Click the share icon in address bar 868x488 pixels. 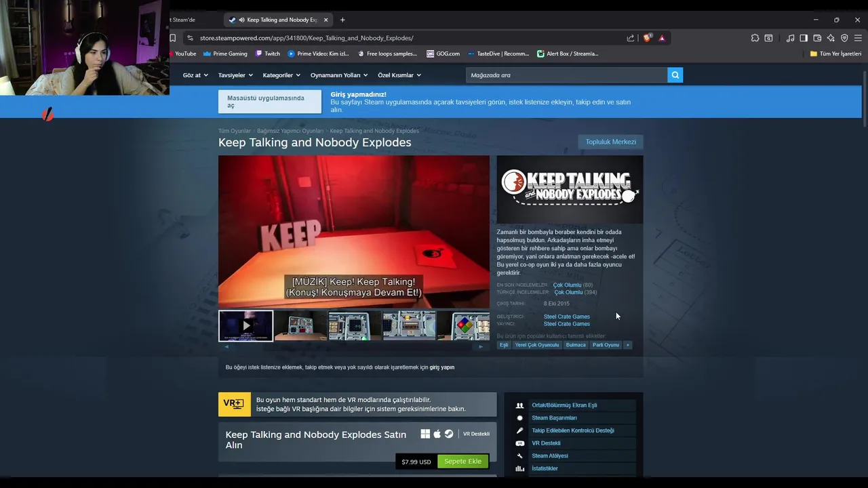pos(631,38)
